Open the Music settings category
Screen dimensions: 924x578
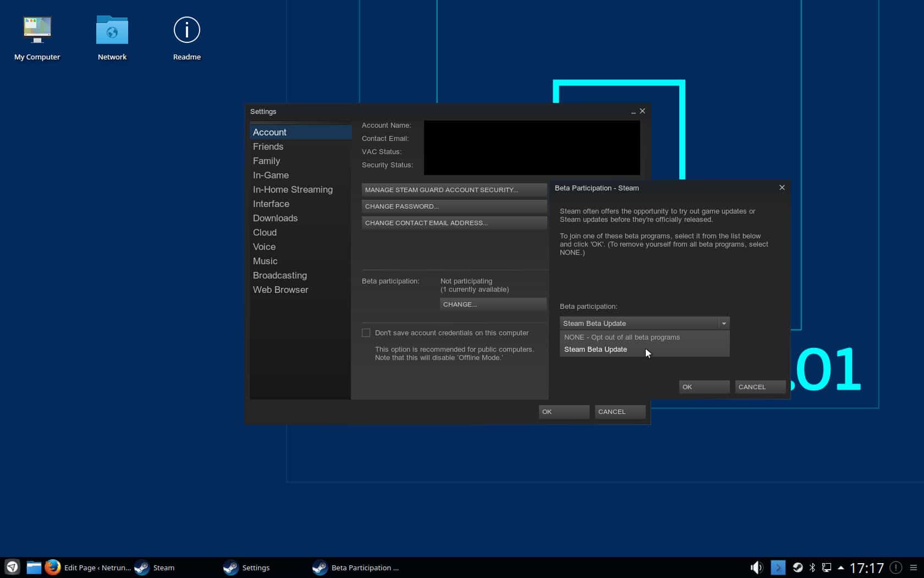[x=300, y=261]
